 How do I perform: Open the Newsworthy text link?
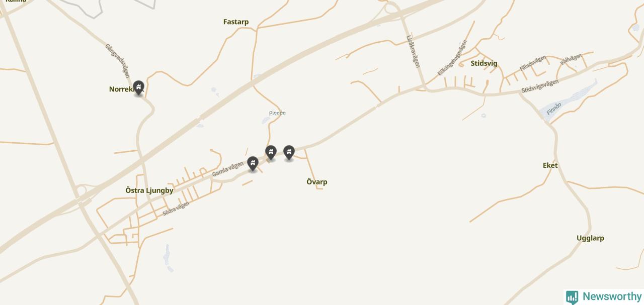611,296
